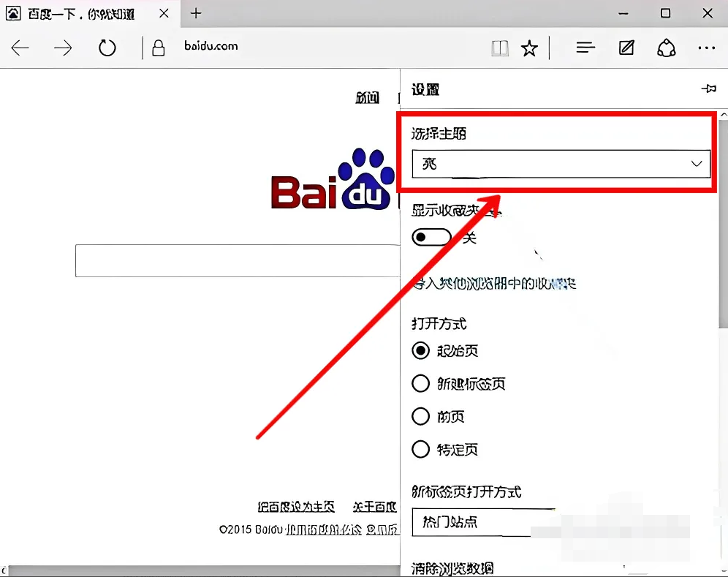
Task: Click the 清除浏览数据 heading
Action: 452,569
